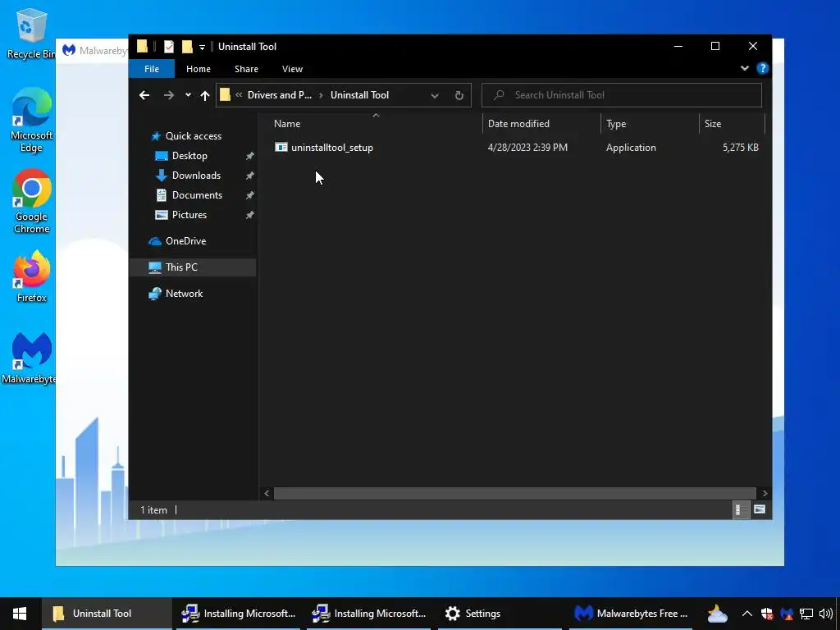Select Quick access in navigation pane
The height and width of the screenshot is (630, 840).
[193, 136]
